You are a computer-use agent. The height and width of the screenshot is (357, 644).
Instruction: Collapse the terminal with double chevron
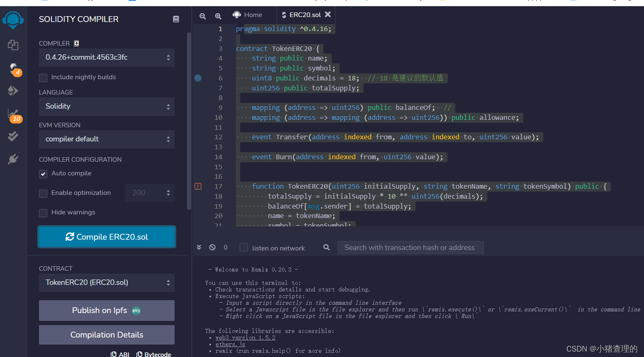point(199,247)
